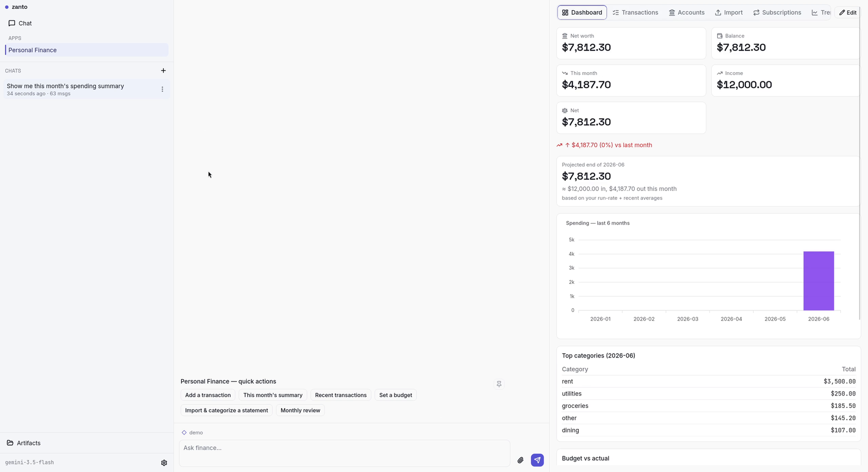
Task: Click the 'utilities' category row
Action: coord(709,394)
